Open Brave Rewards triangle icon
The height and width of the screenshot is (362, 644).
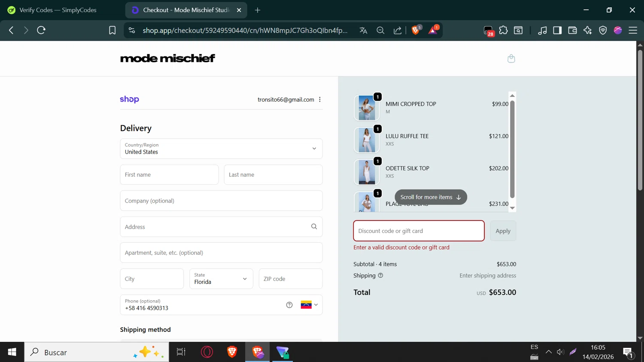click(x=433, y=30)
